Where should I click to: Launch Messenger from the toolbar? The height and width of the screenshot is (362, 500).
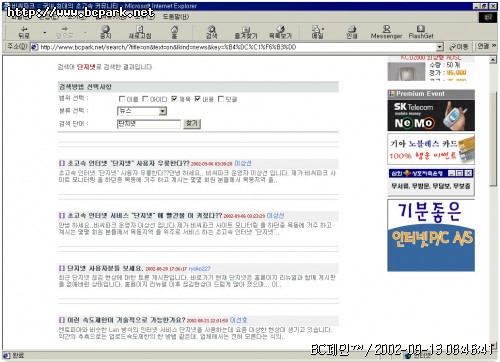386,32
